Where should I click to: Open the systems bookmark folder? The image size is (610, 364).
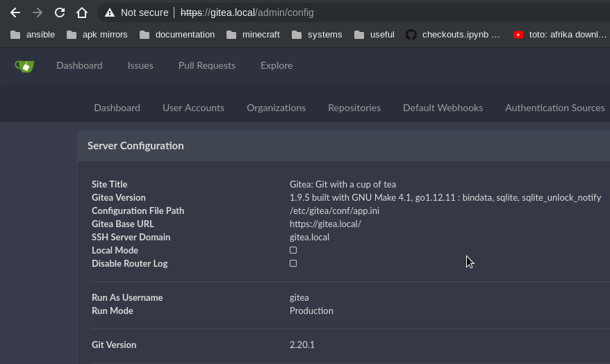(x=317, y=35)
